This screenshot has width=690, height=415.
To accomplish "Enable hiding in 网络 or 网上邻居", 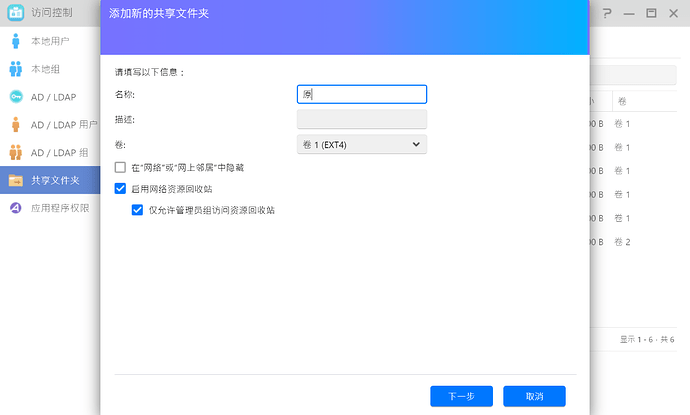I will [120, 168].
